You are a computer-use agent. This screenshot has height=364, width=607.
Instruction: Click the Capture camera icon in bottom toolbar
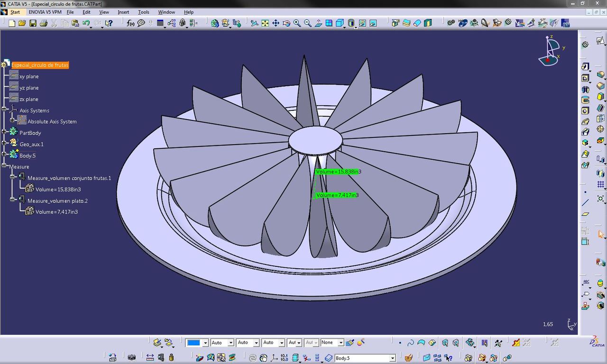tap(132, 357)
